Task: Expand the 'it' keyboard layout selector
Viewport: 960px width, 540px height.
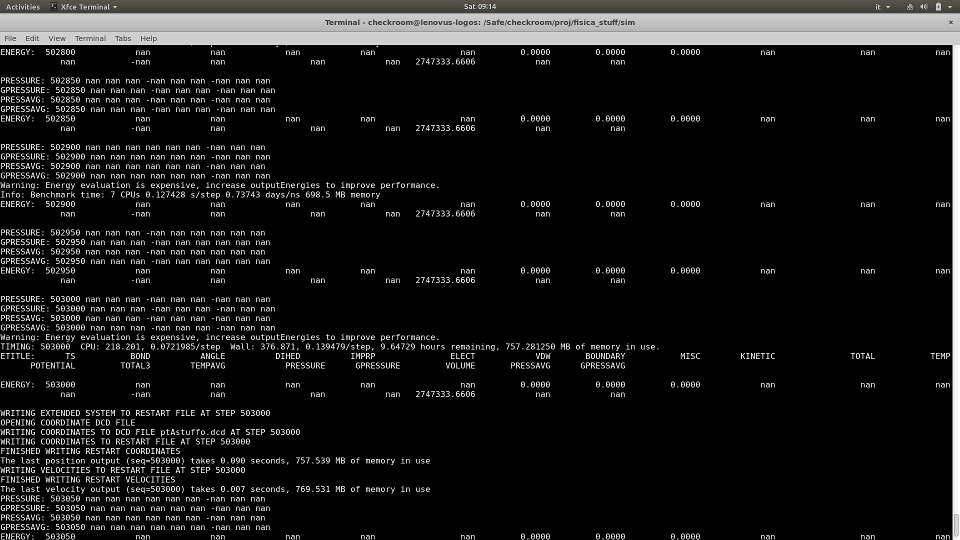Action: pyautogui.click(x=883, y=7)
